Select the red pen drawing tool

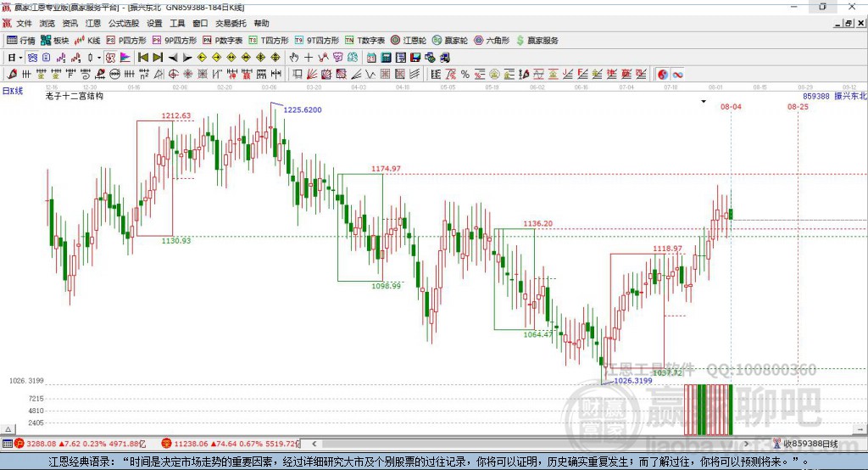[x=12, y=74]
